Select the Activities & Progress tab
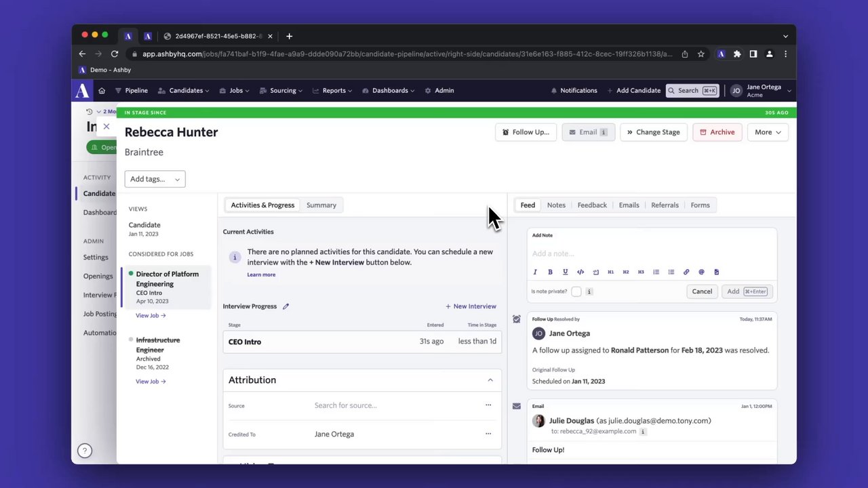 [262, 205]
